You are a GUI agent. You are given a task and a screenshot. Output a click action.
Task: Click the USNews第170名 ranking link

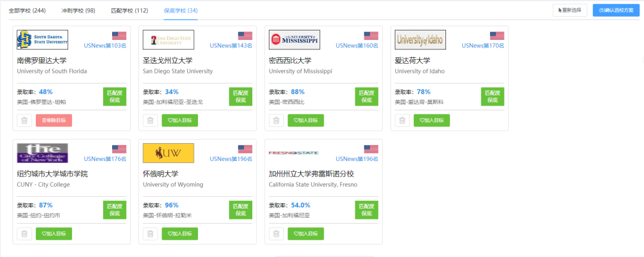tap(484, 45)
